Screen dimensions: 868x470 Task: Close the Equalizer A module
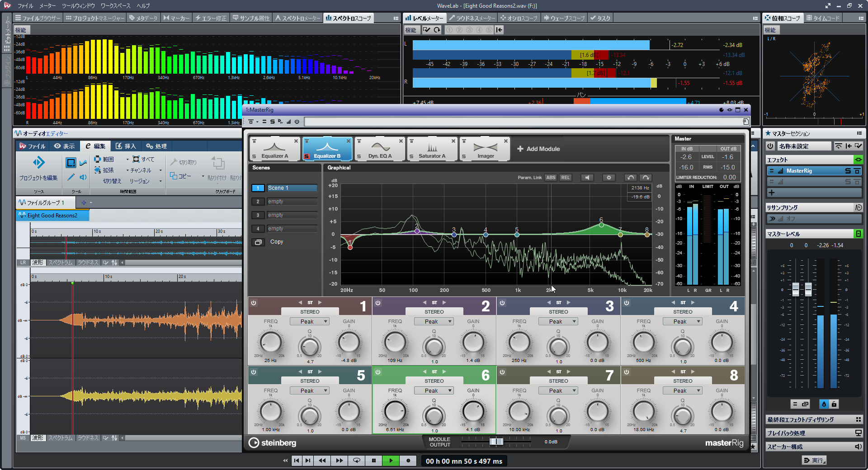coord(296,141)
